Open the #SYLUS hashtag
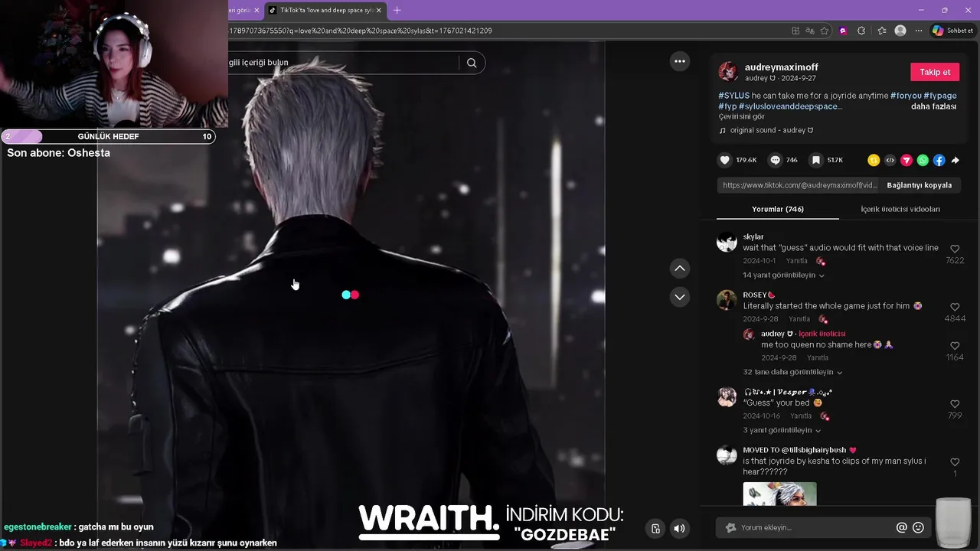This screenshot has width=980, height=551. point(733,96)
